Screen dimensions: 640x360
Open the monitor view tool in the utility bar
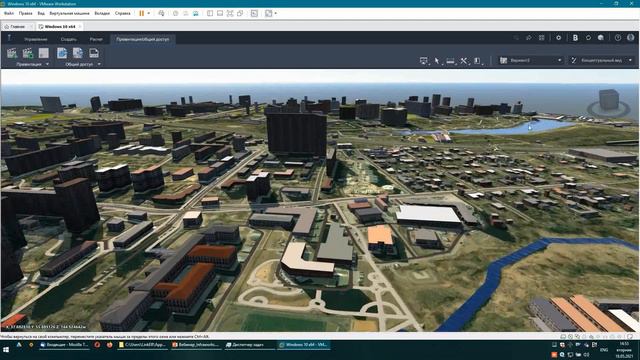(x=424, y=61)
